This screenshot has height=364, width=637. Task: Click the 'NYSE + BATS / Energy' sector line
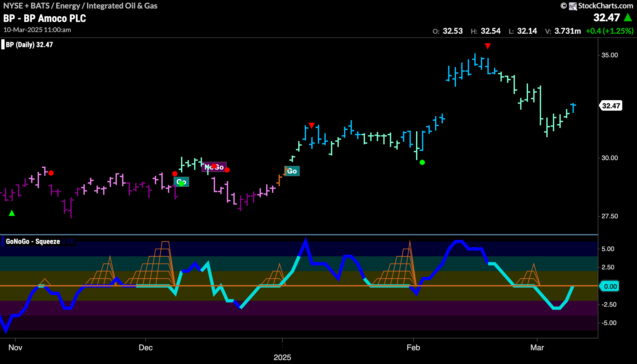tap(80, 6)
